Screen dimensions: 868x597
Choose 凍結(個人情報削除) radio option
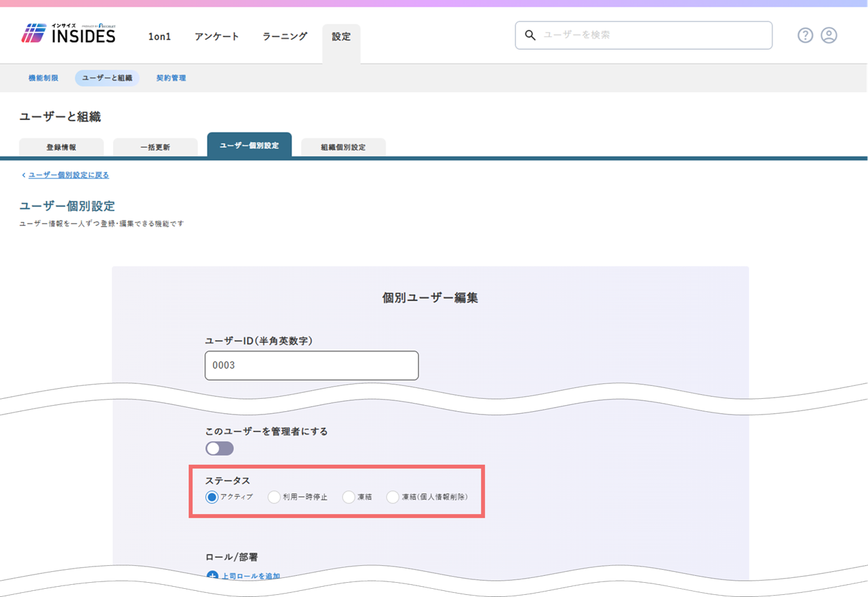393,497
